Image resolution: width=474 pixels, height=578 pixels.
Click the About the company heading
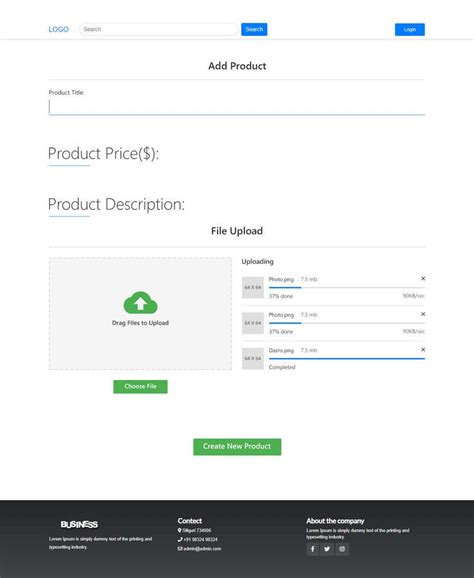coord(335,521)
